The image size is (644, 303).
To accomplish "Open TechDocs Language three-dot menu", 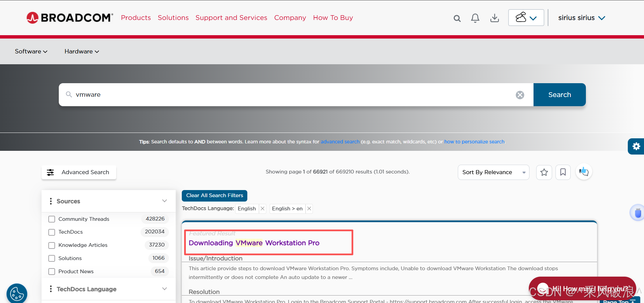I will tap(51, 289).
